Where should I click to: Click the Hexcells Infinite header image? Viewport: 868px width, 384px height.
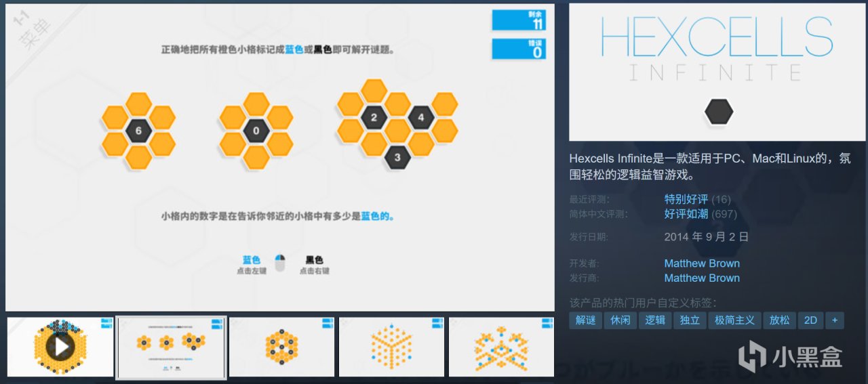click(x=717, y=72)
